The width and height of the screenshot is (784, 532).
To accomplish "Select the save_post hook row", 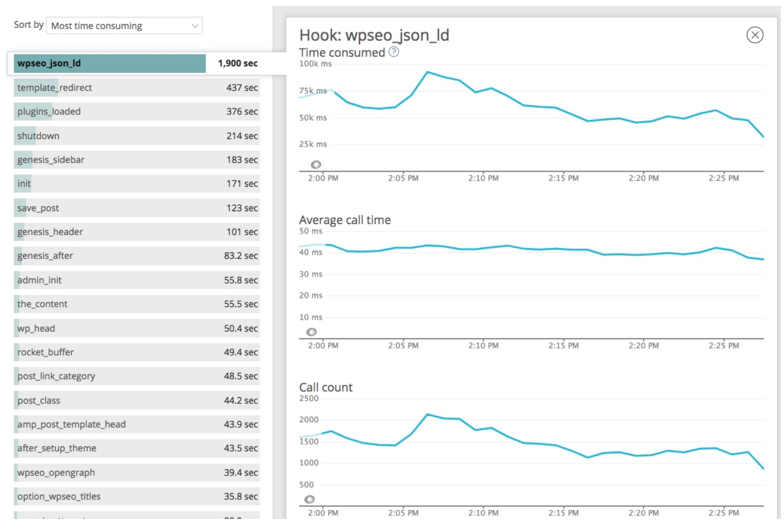I will (x=137, y=208).
